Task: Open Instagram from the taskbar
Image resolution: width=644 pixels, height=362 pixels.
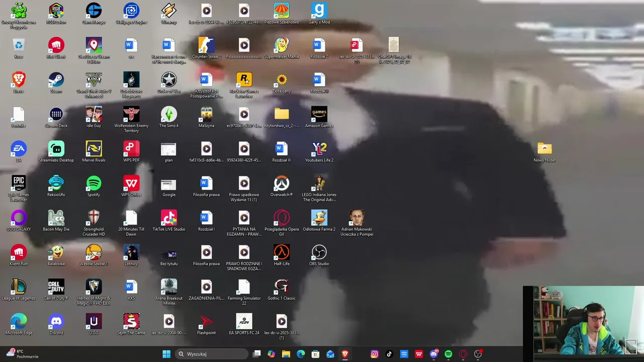Action: (374, 354)
